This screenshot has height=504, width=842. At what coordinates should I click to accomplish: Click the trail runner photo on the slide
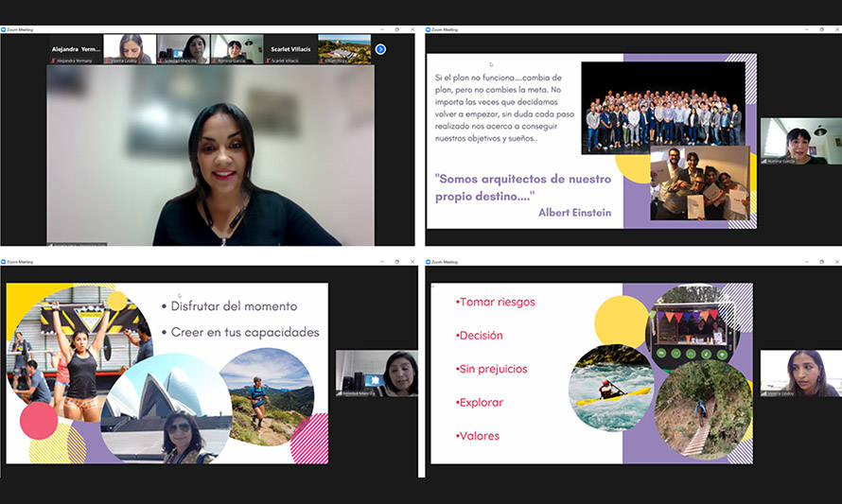267,397
